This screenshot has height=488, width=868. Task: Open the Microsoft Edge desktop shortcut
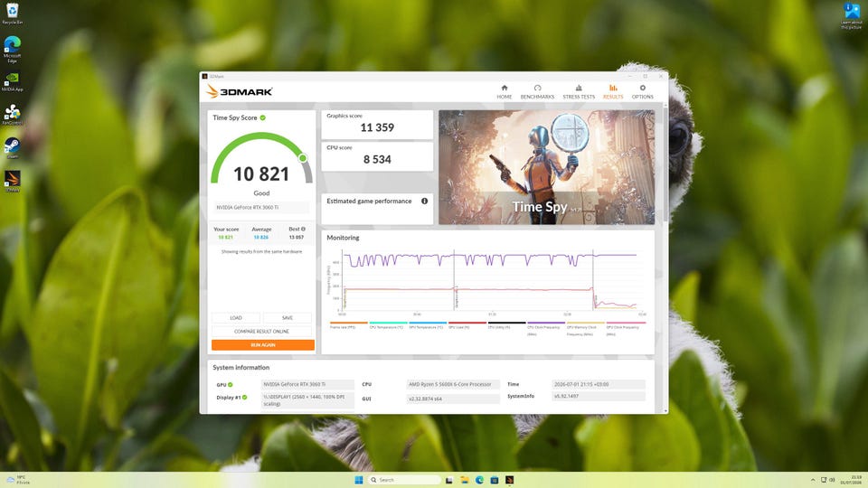pos(12,49)
